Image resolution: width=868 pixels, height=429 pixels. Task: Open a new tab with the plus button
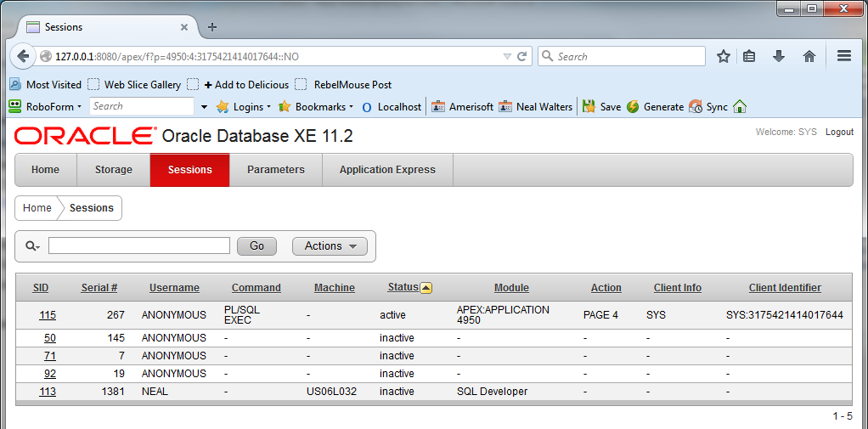click(x=212, y=27)
